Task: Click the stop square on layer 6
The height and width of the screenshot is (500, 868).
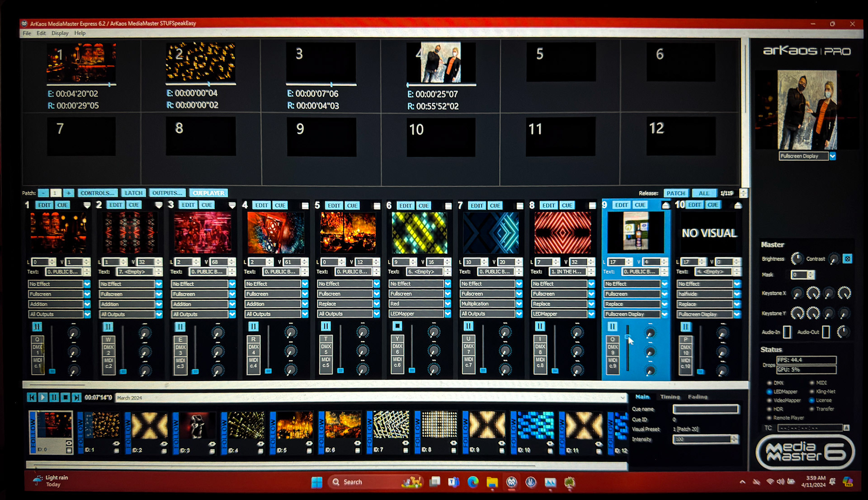Action: tap(397, 326)
